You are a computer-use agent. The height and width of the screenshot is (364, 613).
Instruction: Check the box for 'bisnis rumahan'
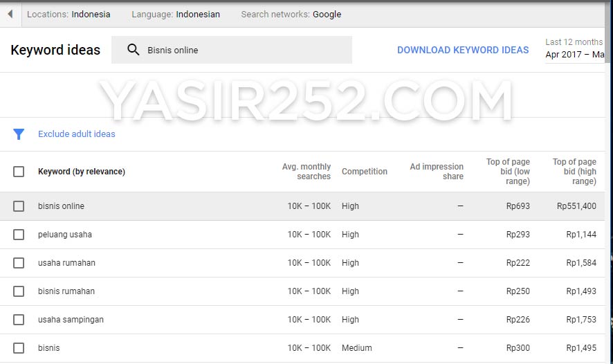[x=19, y=291]
